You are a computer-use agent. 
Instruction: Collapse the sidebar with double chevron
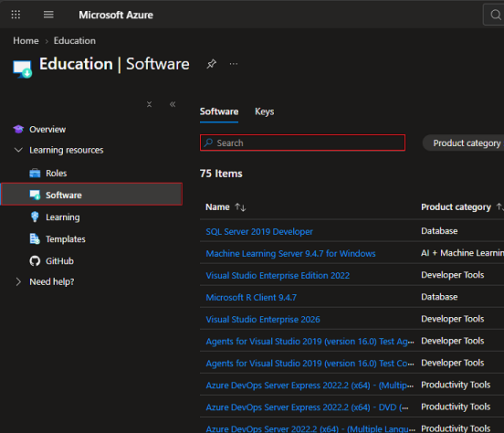[x=173, y=104]
